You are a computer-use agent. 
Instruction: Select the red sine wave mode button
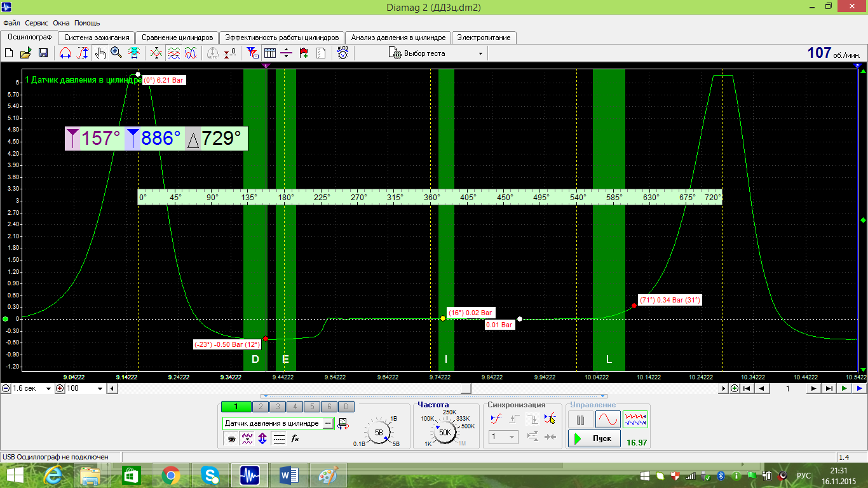tap(607, 419)
